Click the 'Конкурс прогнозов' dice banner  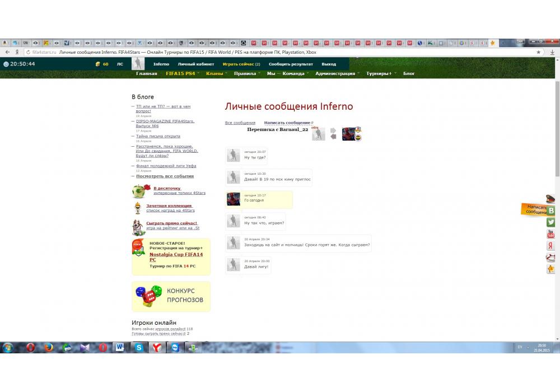pyautogui.click(x=171, y=296)
